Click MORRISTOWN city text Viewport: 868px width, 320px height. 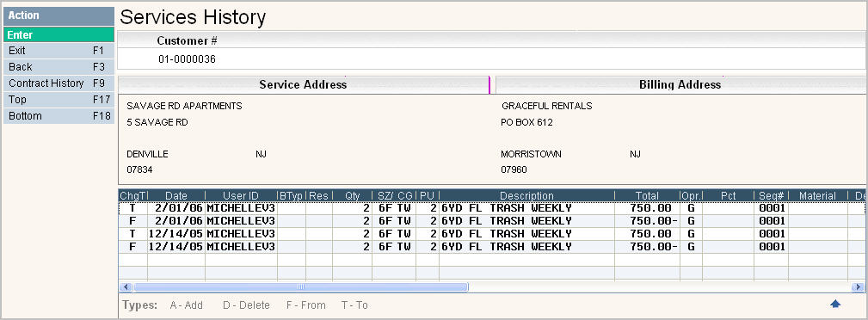(532, 154)
